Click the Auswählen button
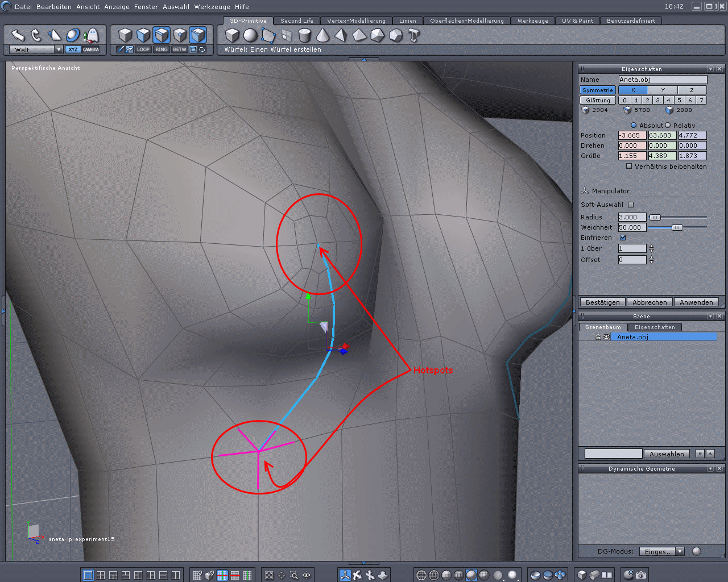Image resolution: width=728 pixels, height=582 pixels. coord(667,454)
